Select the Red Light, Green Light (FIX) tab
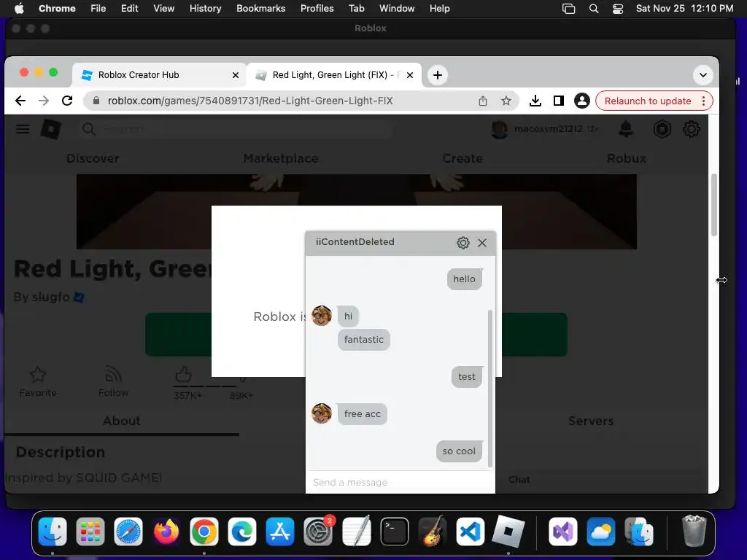The image size is (747, 560). [x=333, y=75]
